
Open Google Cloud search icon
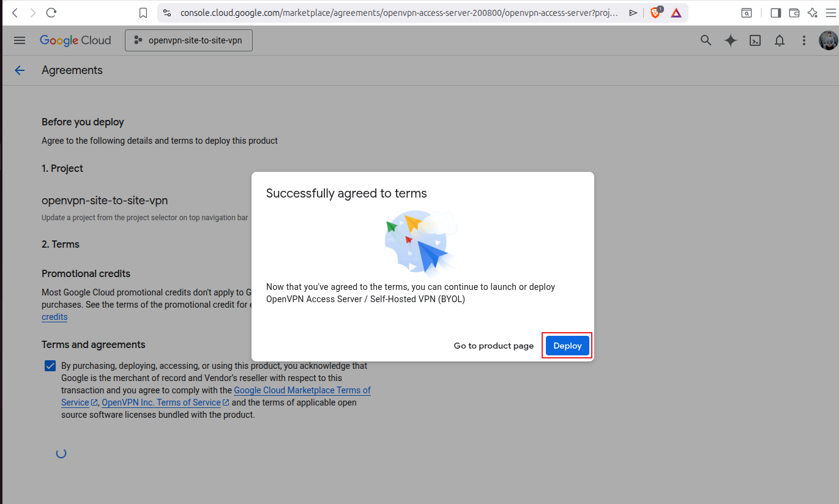[x=706, y=40]
